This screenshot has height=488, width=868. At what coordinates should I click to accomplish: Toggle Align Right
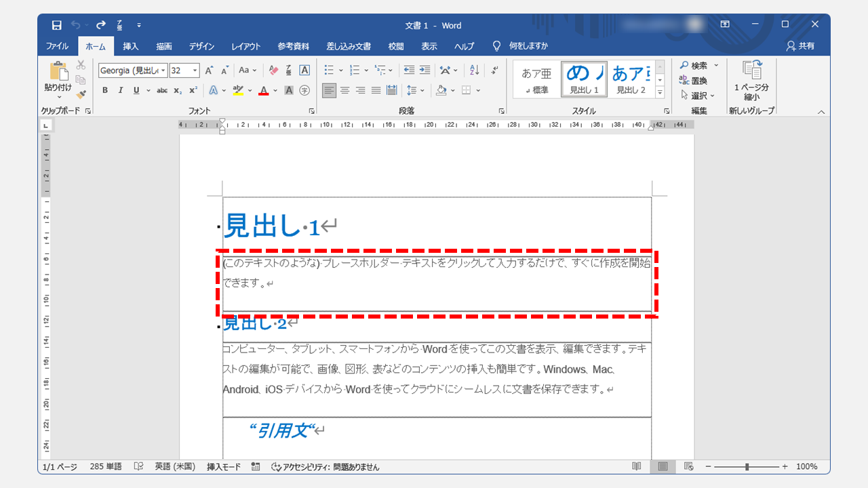click(x=360, y=90)
